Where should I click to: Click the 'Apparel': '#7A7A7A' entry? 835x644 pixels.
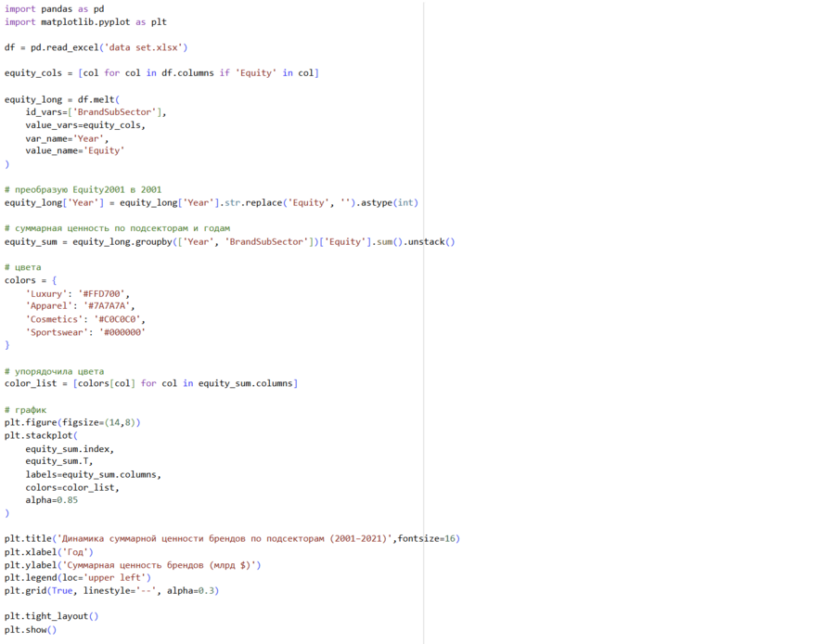coord(80,305)
